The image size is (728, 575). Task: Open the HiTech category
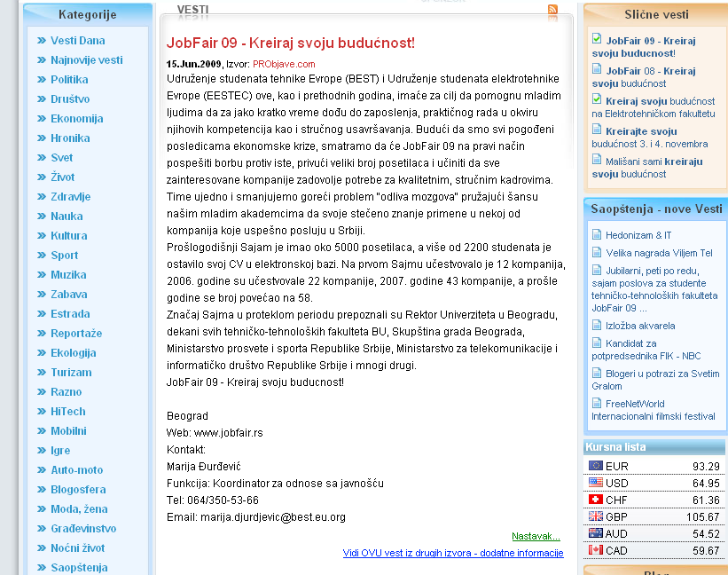click(67, 412)
